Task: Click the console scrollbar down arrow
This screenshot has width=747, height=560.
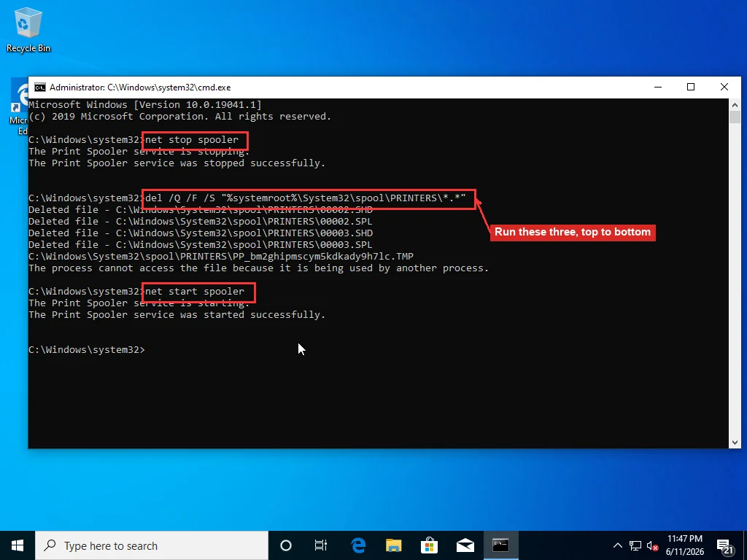Action: [x=735, y=443]
